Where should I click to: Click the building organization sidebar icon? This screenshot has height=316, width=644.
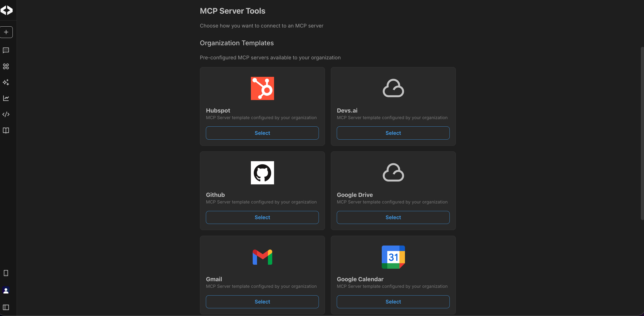[6, 273]
